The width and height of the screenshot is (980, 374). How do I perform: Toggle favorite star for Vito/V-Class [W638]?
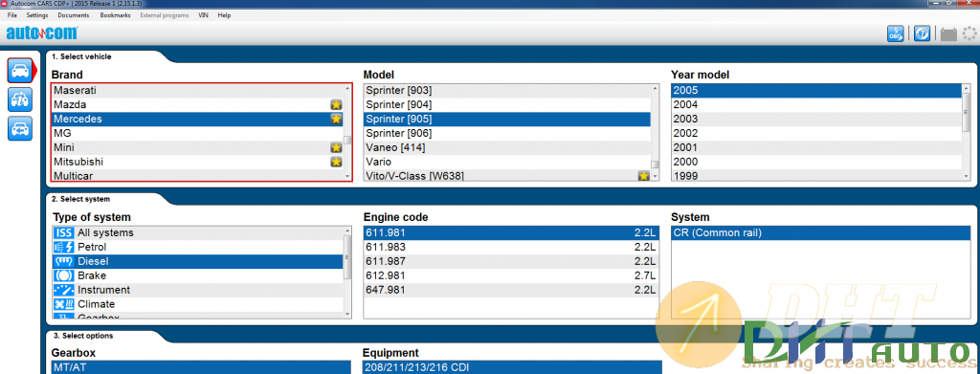pyautogui.click(x=644, y=176)
